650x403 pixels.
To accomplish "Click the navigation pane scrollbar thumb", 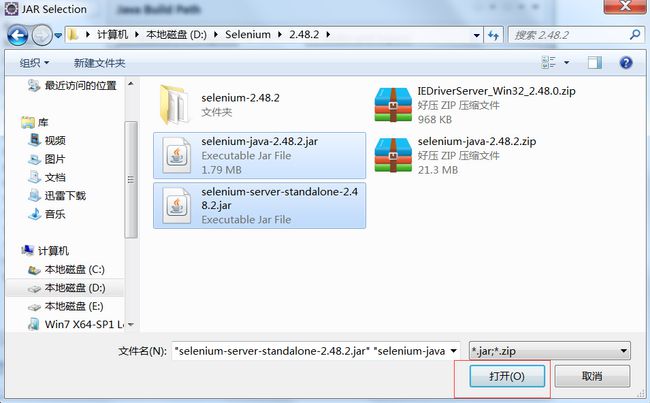I will (x=131, y=180).
